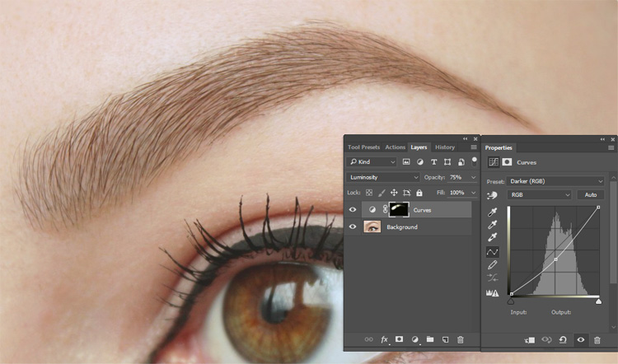
Task: Open the fx layer style menu
Action: point(384,339)
